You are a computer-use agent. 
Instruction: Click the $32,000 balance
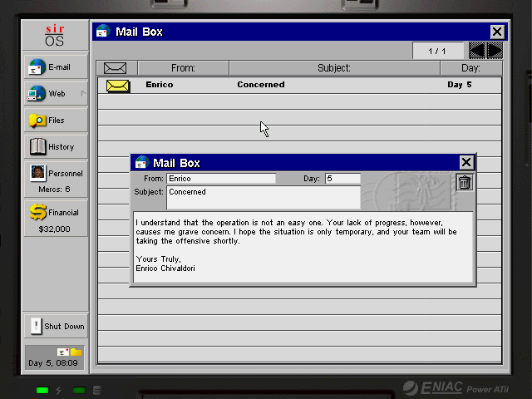54,229
